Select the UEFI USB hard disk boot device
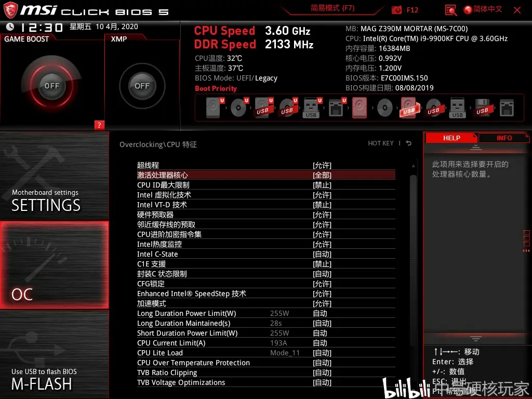This screenshot has height=399, width=532. point(264,108)
